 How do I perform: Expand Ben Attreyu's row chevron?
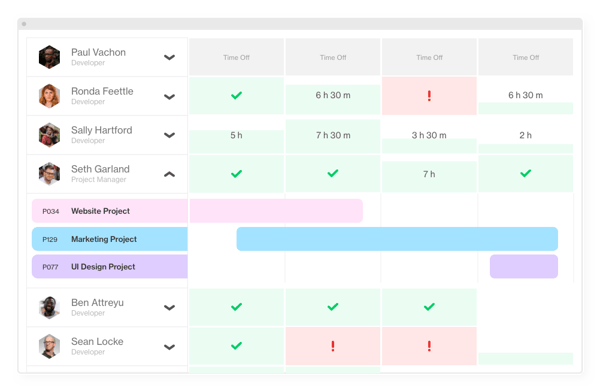[x=169, y=307]
